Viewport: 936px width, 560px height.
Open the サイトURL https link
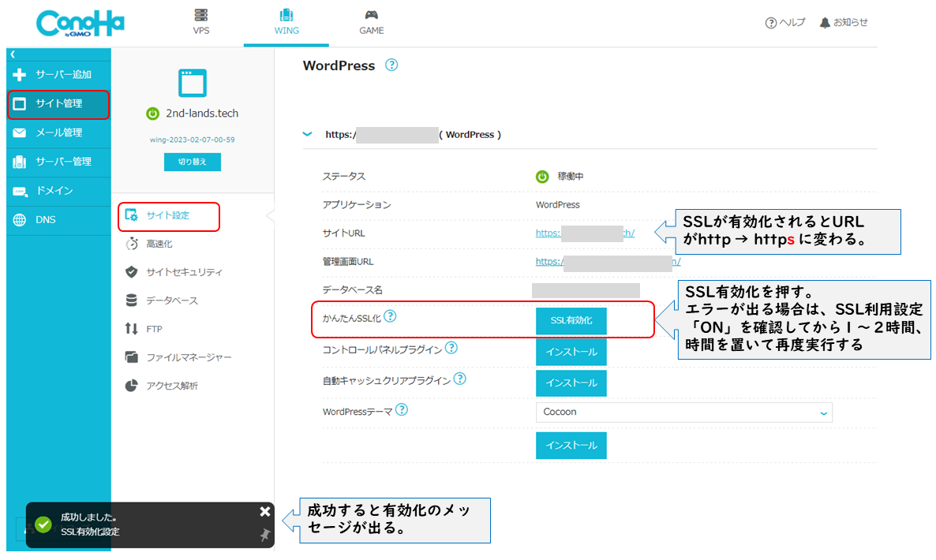[585, 233]
